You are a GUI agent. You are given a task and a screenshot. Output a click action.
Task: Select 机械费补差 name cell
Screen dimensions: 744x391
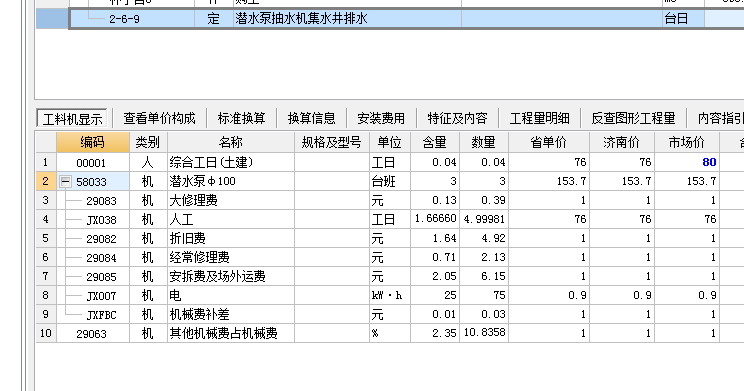pos(231,314)
